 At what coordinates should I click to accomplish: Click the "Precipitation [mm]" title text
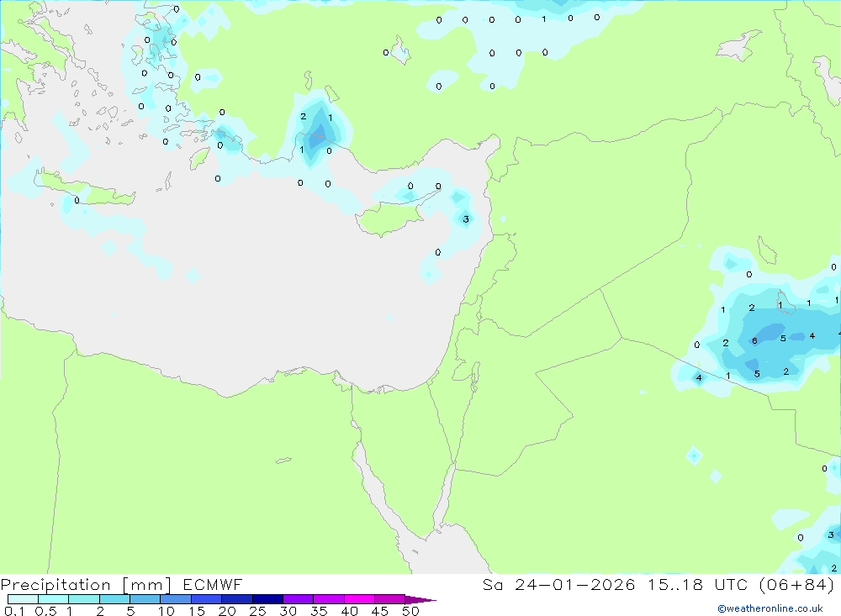pyautogui.click(x=86, y=585)
